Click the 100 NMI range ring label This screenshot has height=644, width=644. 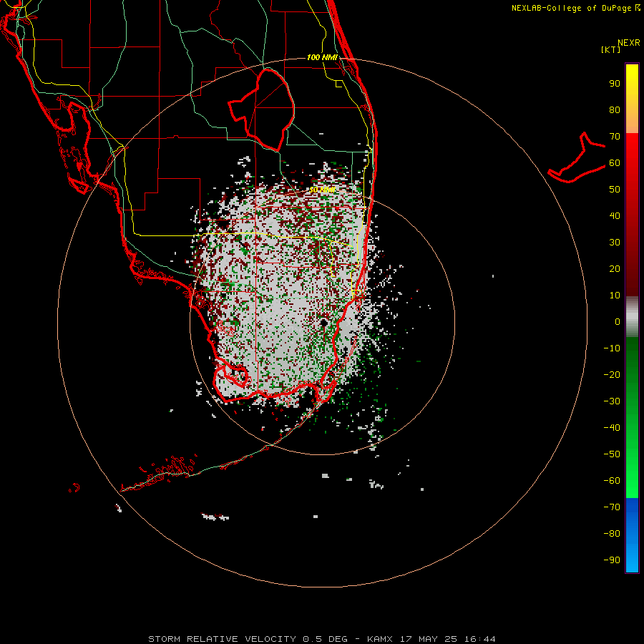[x=322, y=57]
